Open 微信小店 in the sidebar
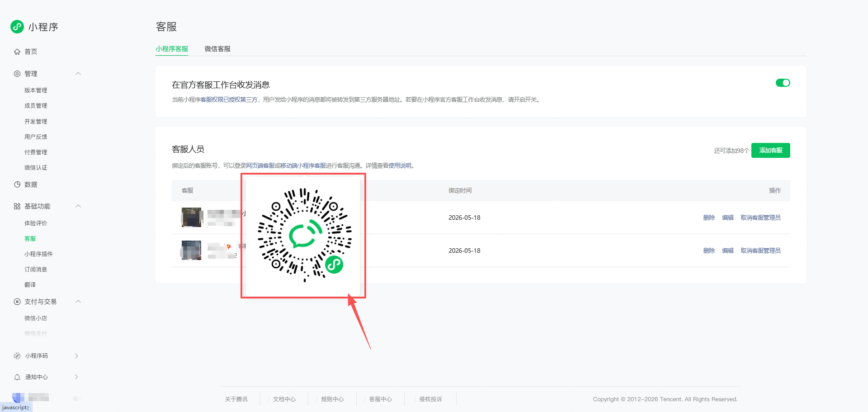The width and height of the screenshot is (868, 412). [x=36, y=318]
